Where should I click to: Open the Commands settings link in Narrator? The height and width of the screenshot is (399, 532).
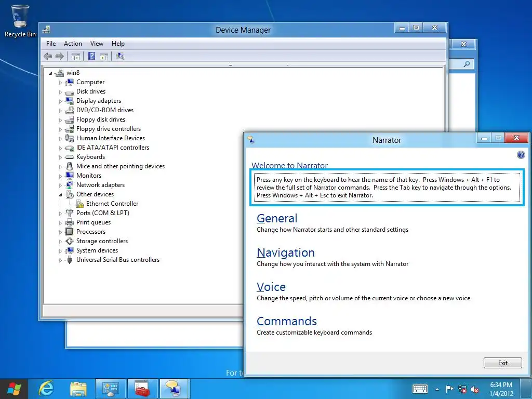(287, 321)
